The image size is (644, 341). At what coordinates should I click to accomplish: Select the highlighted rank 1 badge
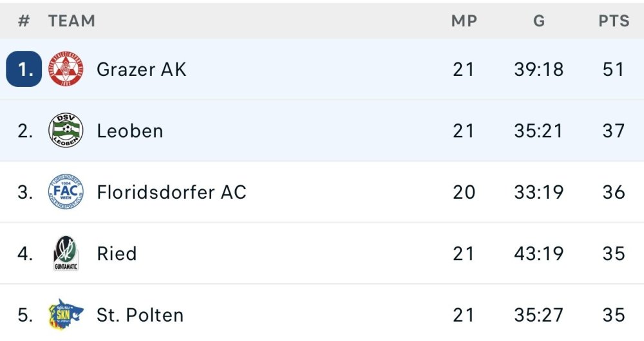click(x=24, y=69)
